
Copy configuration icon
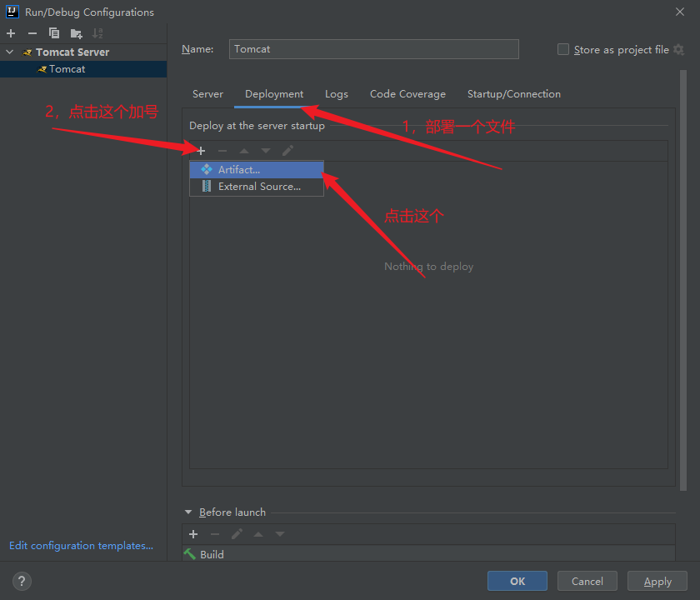54,33
